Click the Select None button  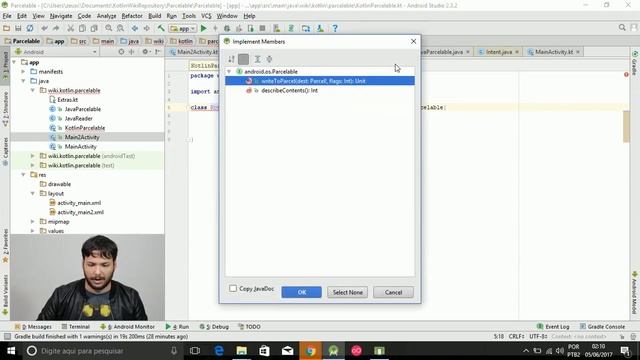pyautogui.click(x=347, y=292)
